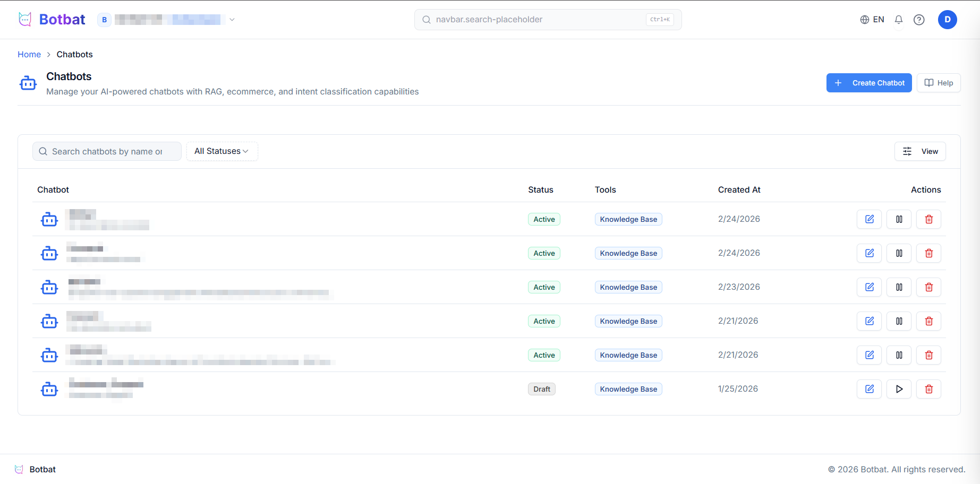Viewport: 980px width, 484px height.
Task: Activate the Draft chatbot with play button
Action: tap(899, 389)
